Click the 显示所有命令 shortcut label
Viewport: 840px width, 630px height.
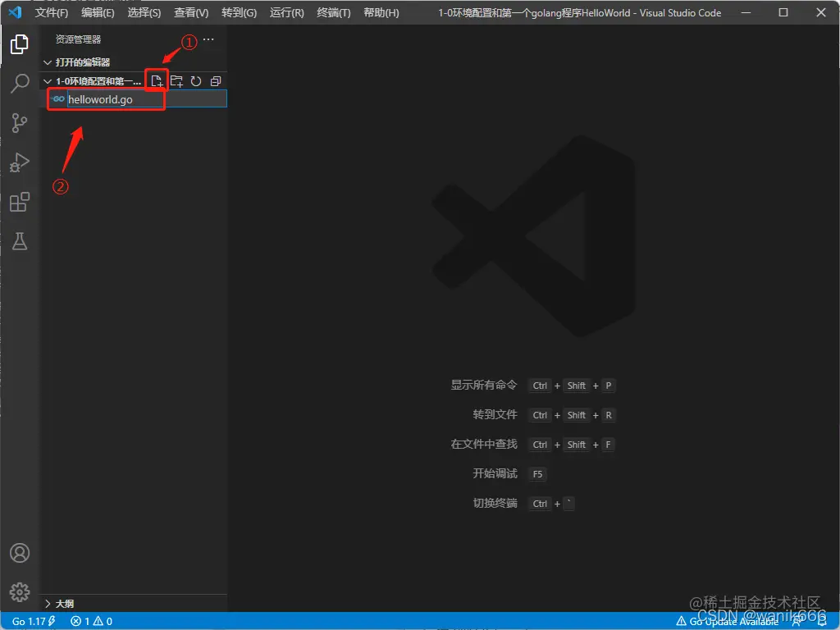click(484, 386)
